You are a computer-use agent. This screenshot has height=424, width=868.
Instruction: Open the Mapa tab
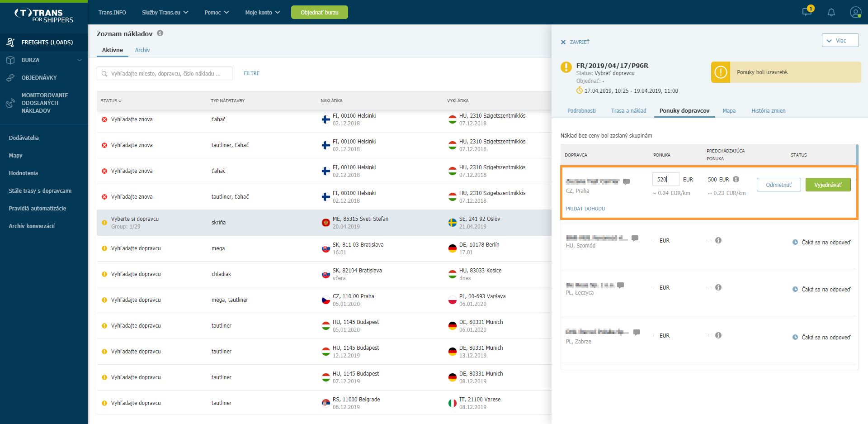coord(729,110)
